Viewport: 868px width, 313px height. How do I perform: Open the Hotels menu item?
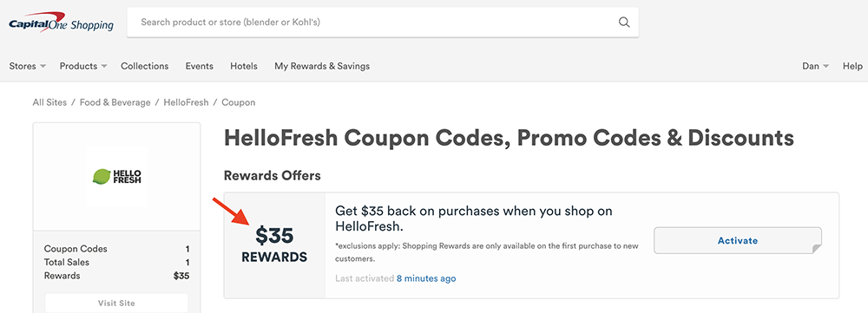[244, 66]
